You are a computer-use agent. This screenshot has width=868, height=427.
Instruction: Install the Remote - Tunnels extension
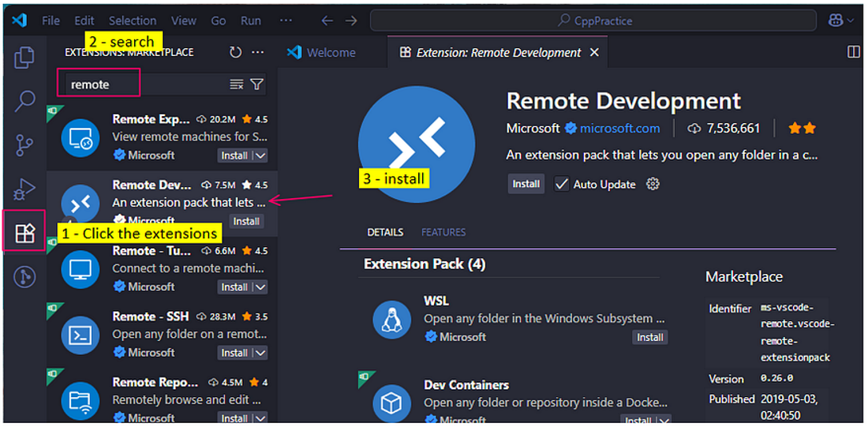click(x=234, y=287)
